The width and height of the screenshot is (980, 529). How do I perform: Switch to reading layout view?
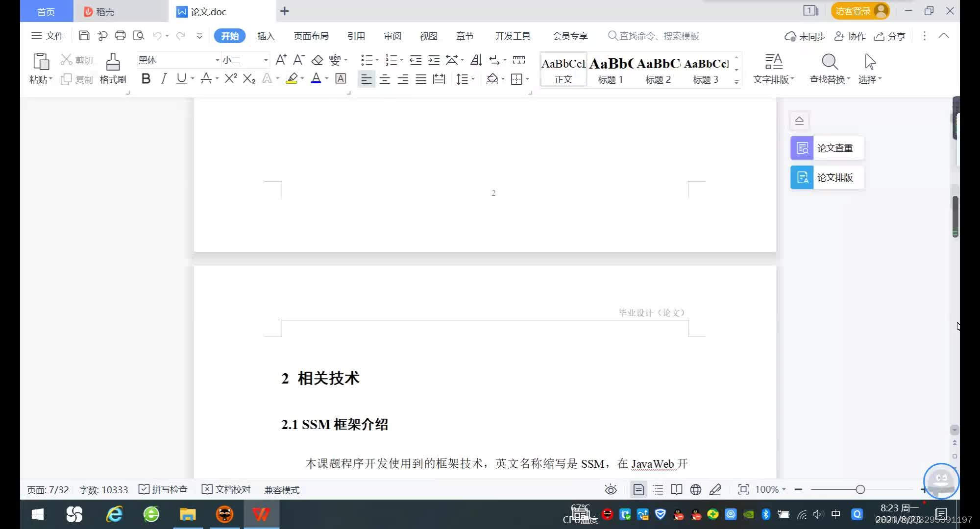tap(677, 489)
